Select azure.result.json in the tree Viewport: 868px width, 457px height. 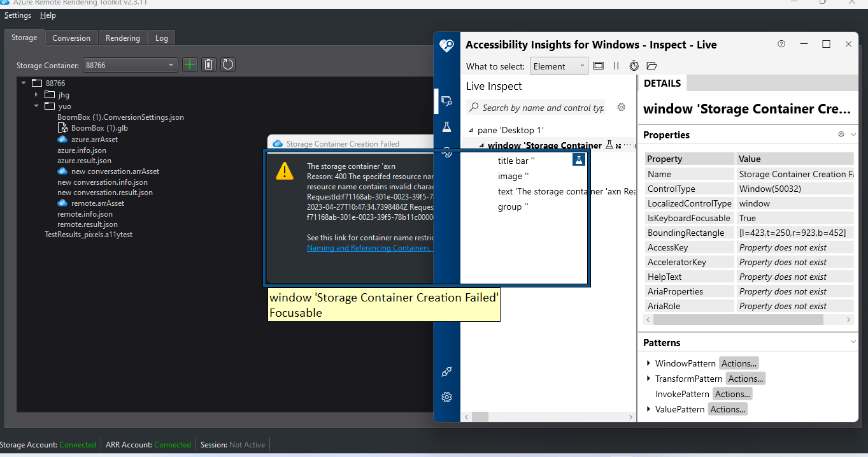(84, 161)
